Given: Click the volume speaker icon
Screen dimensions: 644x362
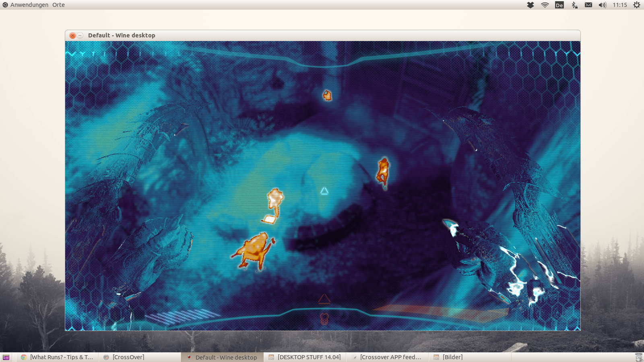Looking at the screenshot, I should [x=602, y=5].
